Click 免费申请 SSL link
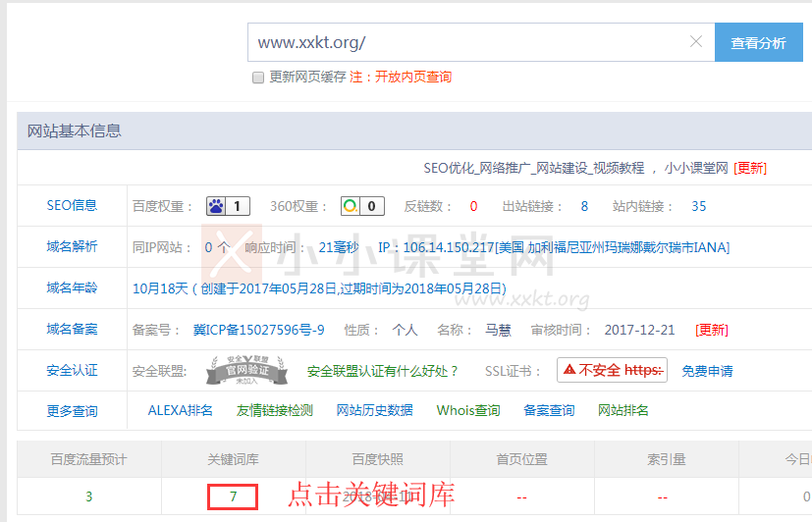 pyautogui.click(x=707, y=371)
